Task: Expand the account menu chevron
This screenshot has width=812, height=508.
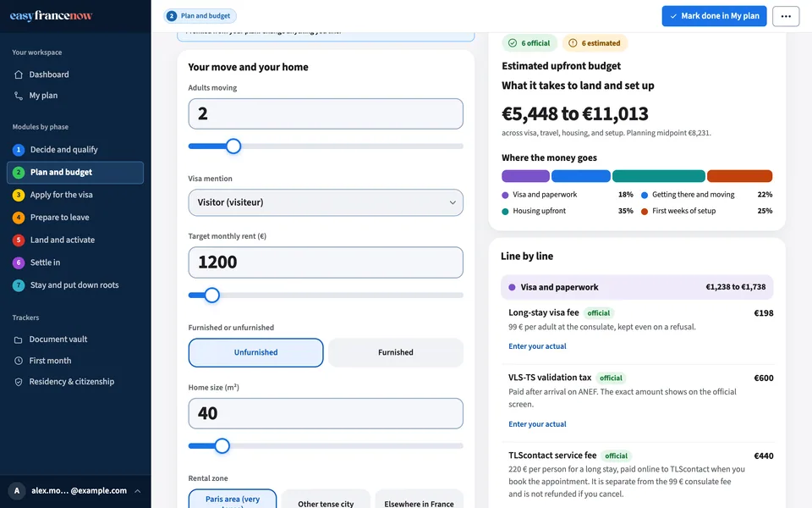Action: pos(138,491)
